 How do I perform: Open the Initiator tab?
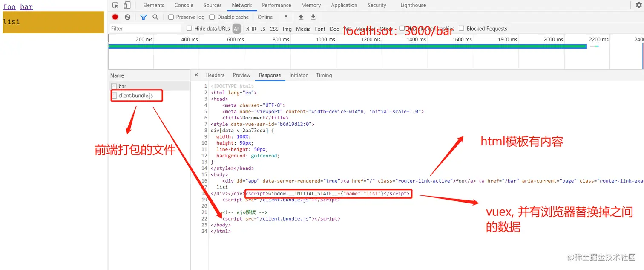[299, 75]
